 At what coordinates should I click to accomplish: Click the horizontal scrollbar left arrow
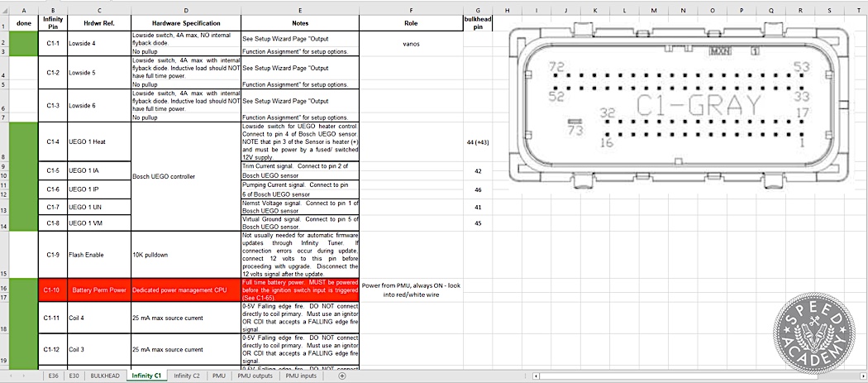click(x=536, y=376)
